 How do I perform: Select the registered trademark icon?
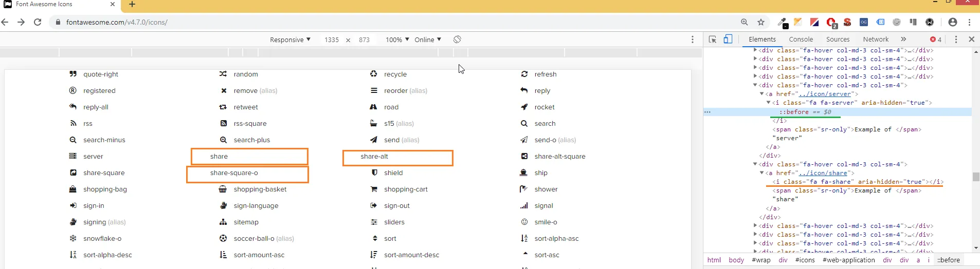coord(73,90)
